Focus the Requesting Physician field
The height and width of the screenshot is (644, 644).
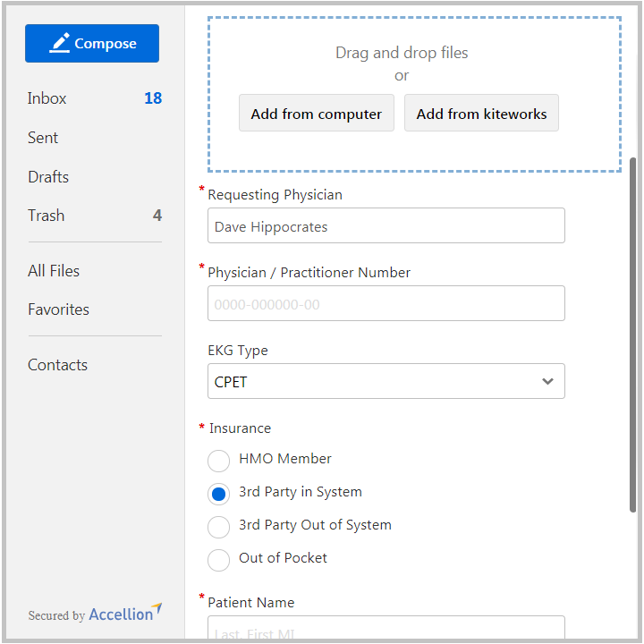coord(386,225)
